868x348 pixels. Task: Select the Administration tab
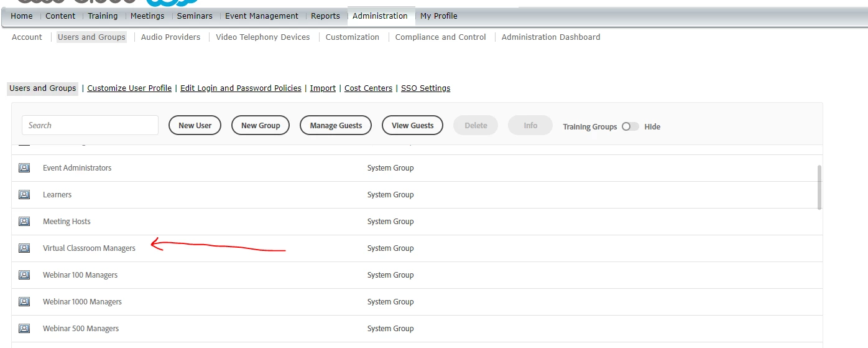coord(380,16)
